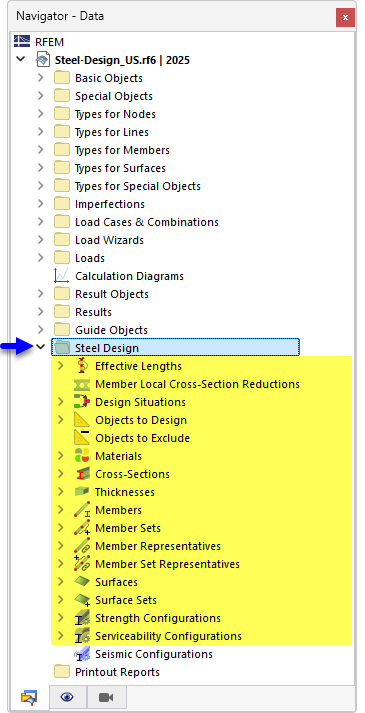Image resolution: width=365 pixels, height=713 pixels.
Task: Click the Cross-Sections icon
Action: (x=82, y=474)
